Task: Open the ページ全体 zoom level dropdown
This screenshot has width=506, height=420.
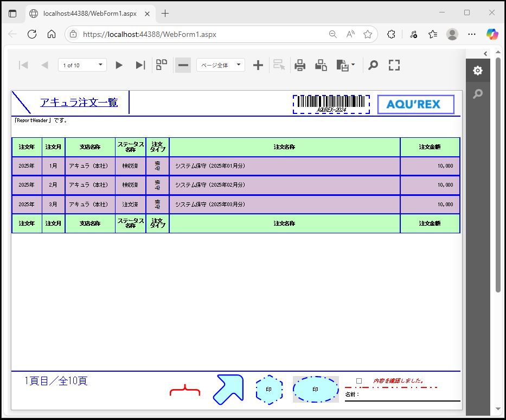Action: [x=220, y=65]
